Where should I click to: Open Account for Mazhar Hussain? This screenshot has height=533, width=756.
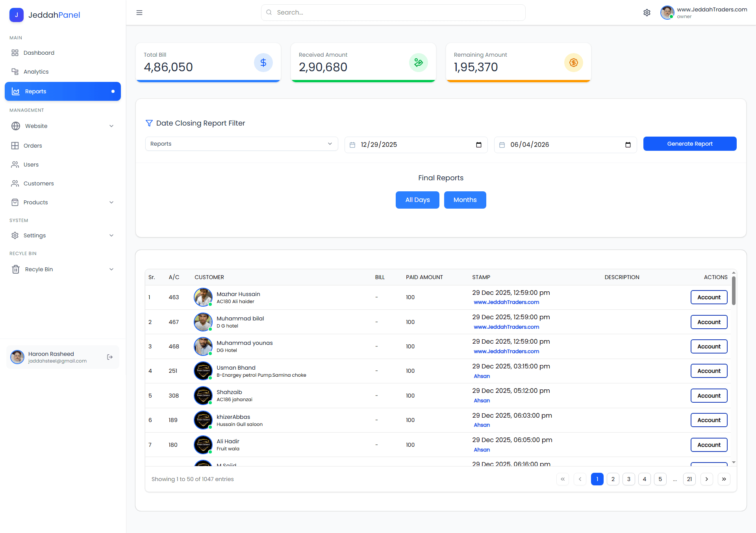709,297
